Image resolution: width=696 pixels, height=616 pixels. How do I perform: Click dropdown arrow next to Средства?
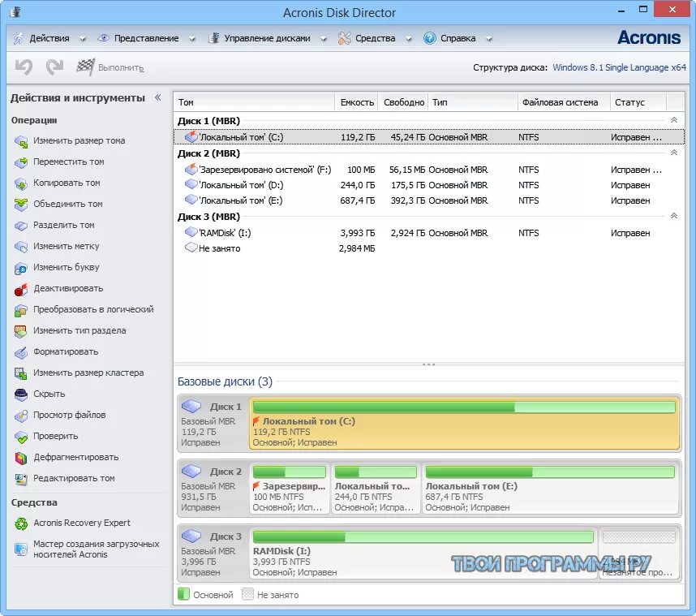point(409,39)
